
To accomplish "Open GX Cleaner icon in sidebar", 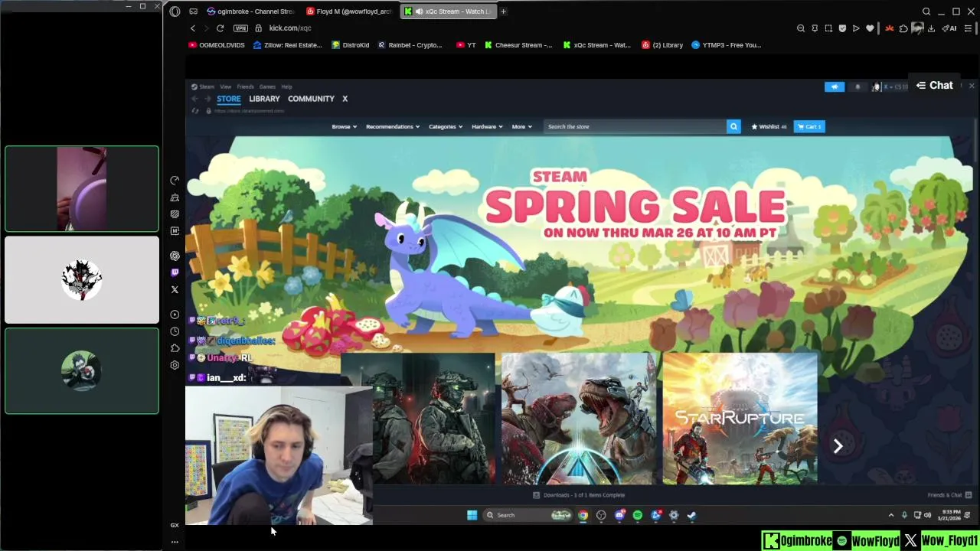I will (x=175, y=197).
